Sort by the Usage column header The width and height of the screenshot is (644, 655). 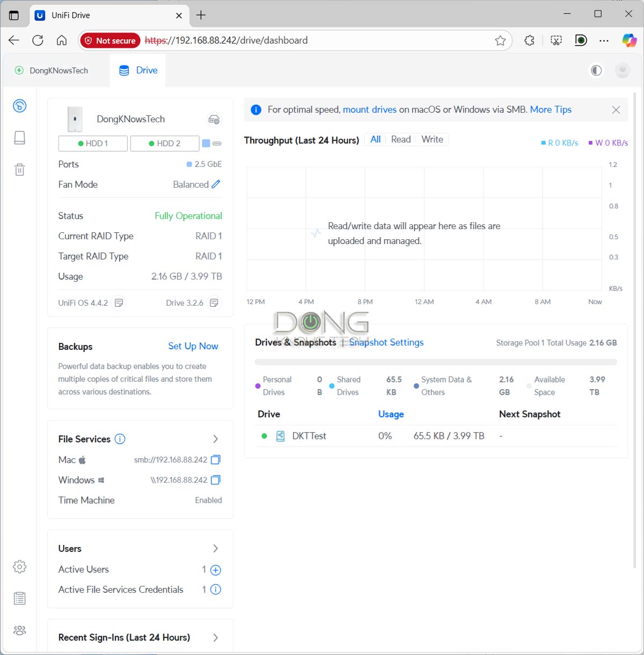coord(391,414)
